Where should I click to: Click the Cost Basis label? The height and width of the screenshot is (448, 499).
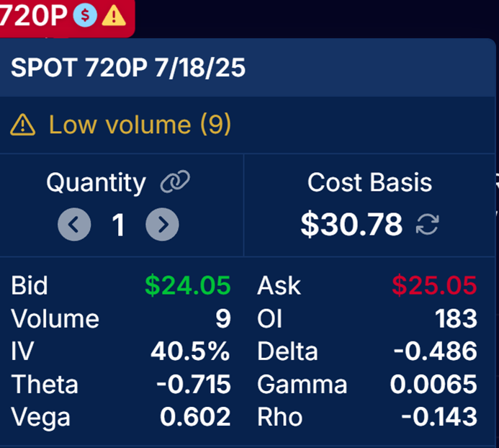click(370, 182)
